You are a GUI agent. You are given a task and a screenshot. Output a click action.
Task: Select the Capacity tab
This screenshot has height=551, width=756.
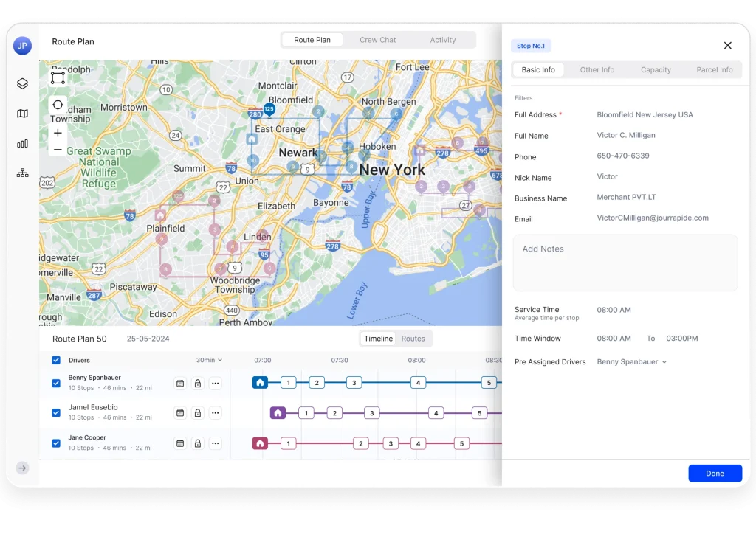point(656,70)
